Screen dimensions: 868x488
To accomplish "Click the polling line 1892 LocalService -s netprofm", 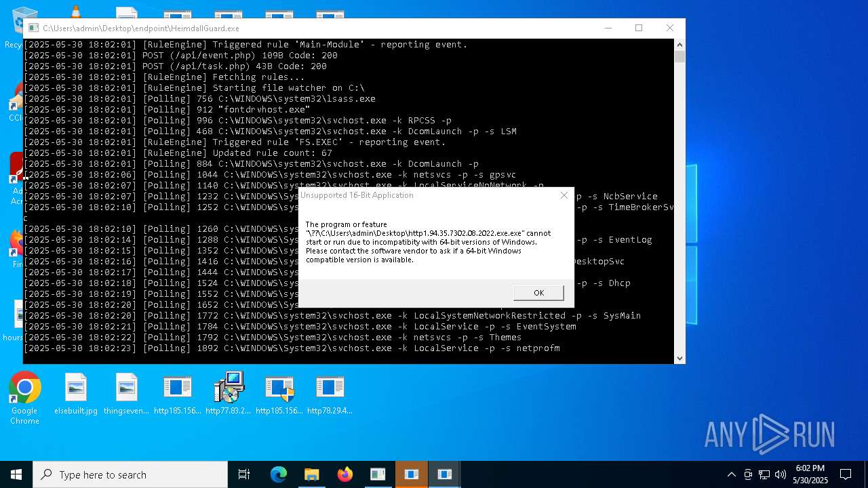I will pyautogui.click(x=292, y=348).
